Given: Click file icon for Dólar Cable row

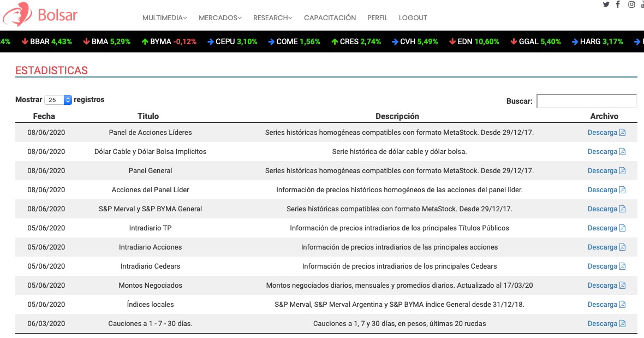Looking at the screenshot, I should pyautogui.click(x=622, y=152).
